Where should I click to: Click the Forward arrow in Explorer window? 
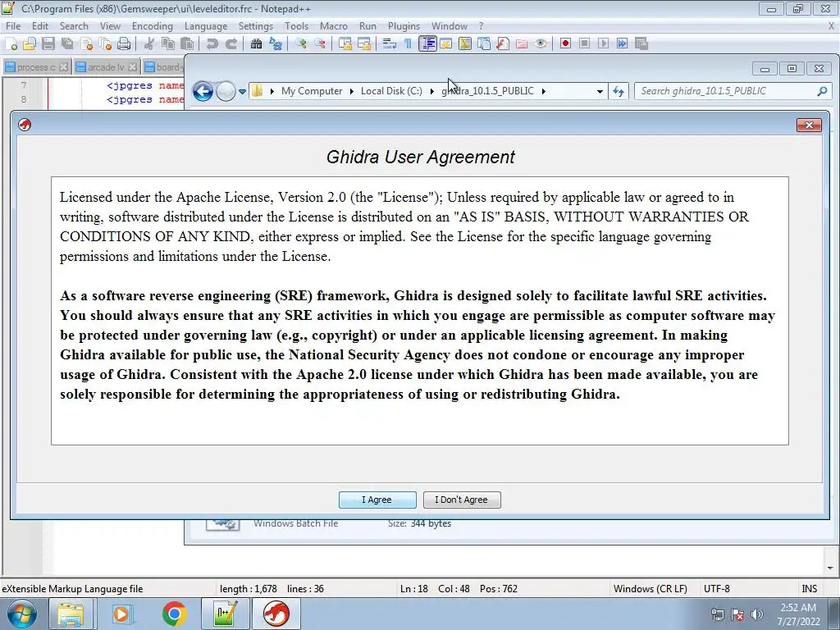point(226,92)
